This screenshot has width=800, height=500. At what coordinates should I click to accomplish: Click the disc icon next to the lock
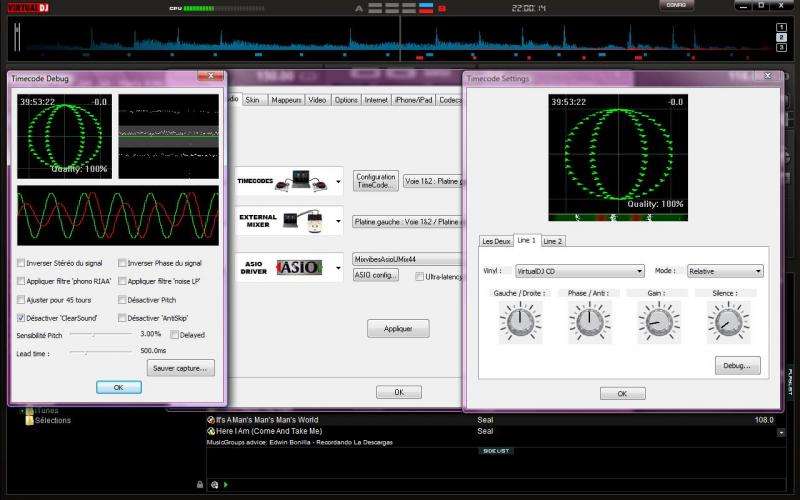coord(215,484)
